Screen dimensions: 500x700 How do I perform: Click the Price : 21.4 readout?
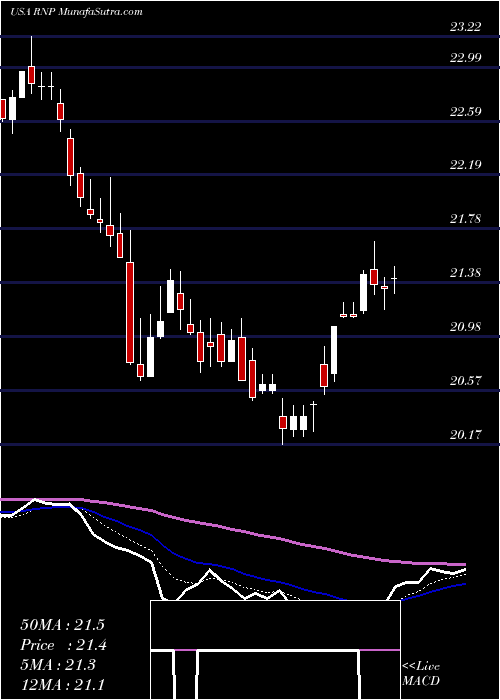(x=63, y=645)
